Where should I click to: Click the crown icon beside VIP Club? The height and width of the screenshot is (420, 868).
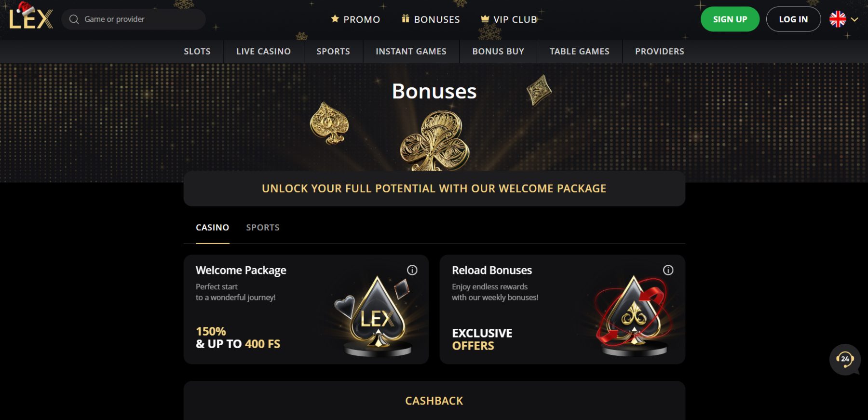tap(485, 19)
